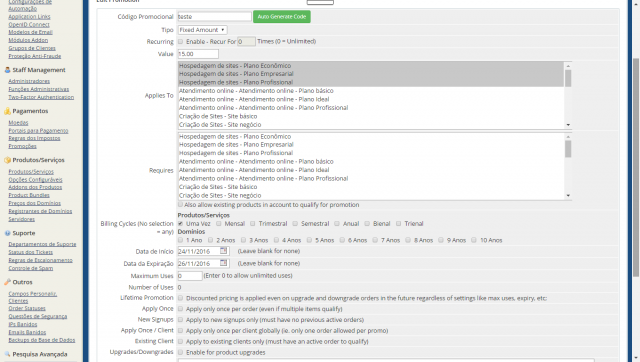Select Criação de Sites - Site negócio in Requires
The height and width of the screenshot is (362, 640).
click(x=220, y=195)
